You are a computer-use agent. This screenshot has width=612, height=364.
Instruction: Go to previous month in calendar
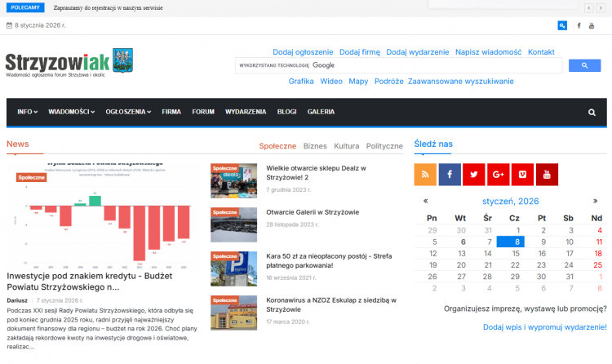point(426,201)
